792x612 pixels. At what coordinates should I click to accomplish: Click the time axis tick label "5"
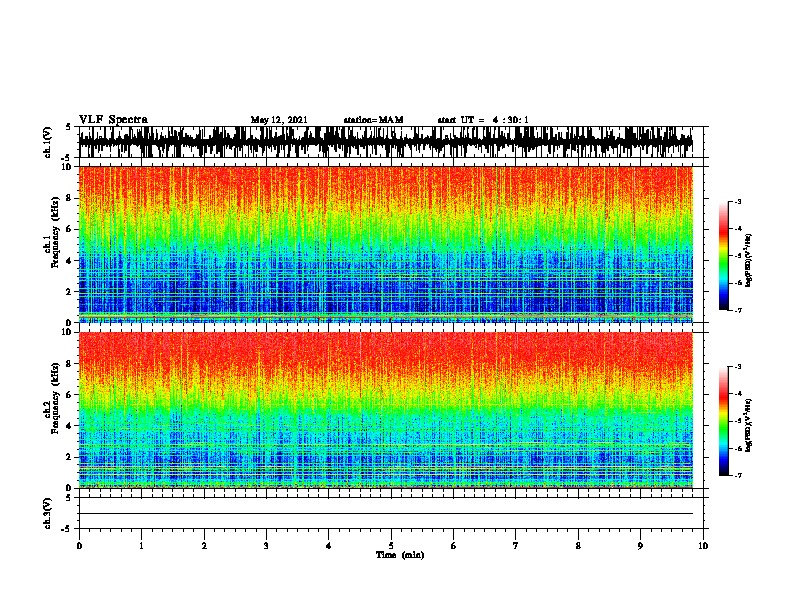391,546
